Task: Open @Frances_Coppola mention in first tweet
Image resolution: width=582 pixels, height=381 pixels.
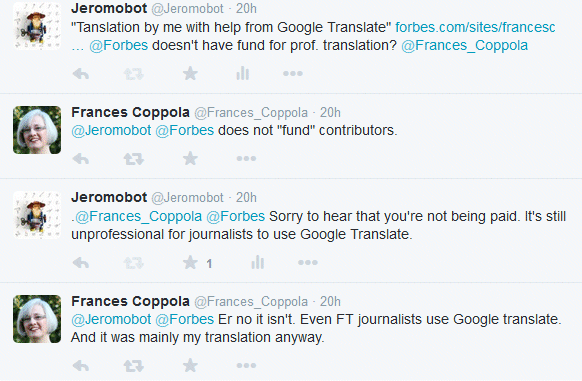Action: tap(464, 45)
